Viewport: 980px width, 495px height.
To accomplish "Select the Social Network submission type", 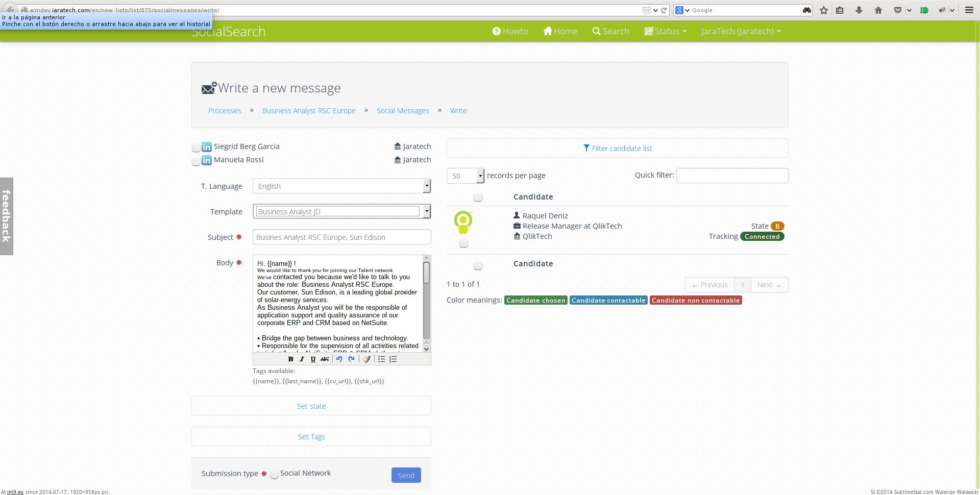I will (275, 475).
